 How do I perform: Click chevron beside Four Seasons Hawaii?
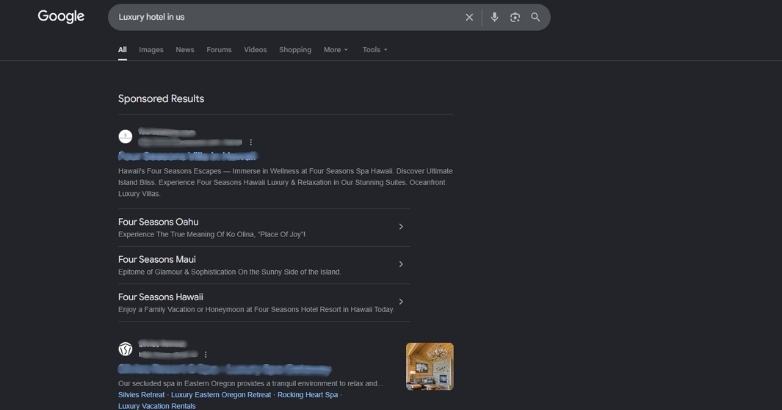point(401,302)
